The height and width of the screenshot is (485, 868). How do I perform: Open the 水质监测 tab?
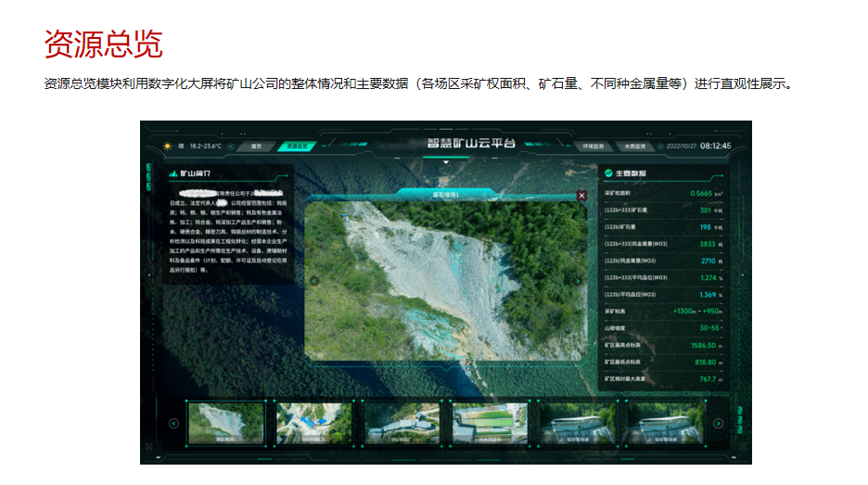[x=633, y=146]
